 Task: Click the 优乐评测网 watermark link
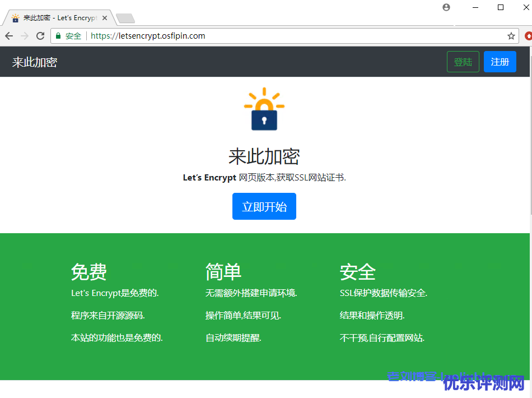point(484,383)
